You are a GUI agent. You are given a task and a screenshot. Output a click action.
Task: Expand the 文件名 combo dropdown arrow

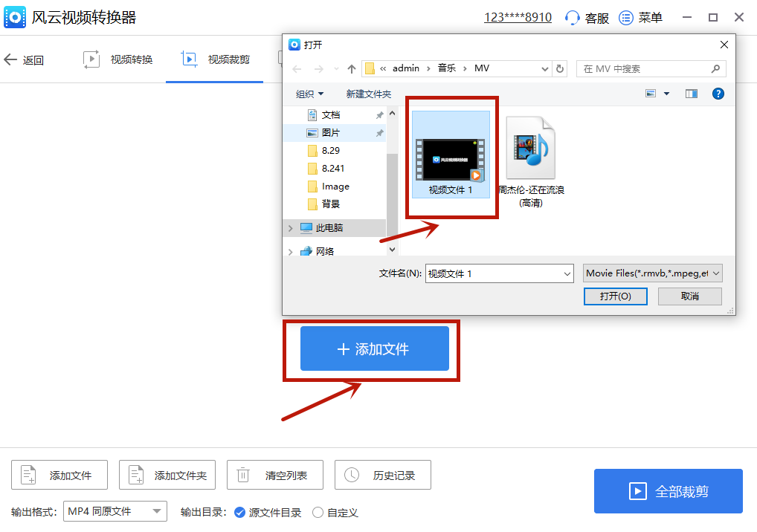point(567,273)
